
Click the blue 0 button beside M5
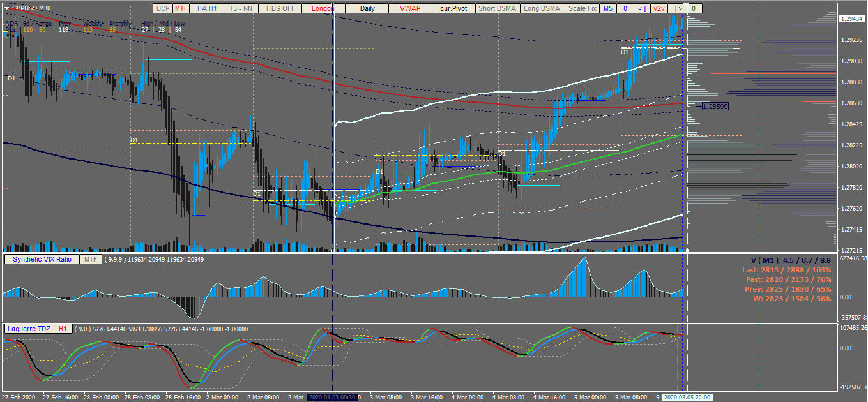click(x=626, y=8)
